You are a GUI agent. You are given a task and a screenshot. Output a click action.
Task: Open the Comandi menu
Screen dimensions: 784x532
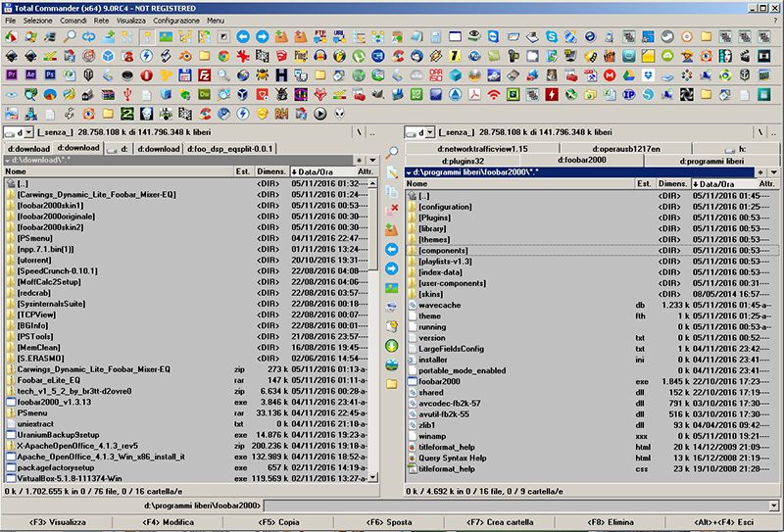point(73,21)
